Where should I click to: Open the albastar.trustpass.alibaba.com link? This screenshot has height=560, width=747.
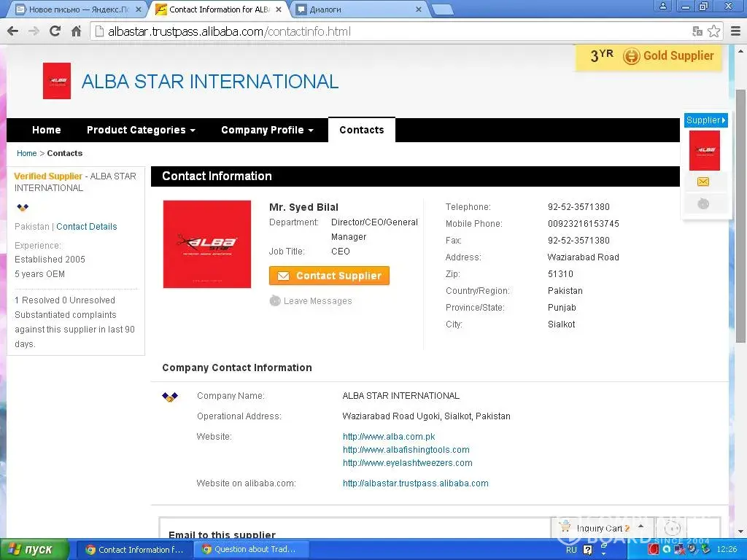(x=415, y=483)
